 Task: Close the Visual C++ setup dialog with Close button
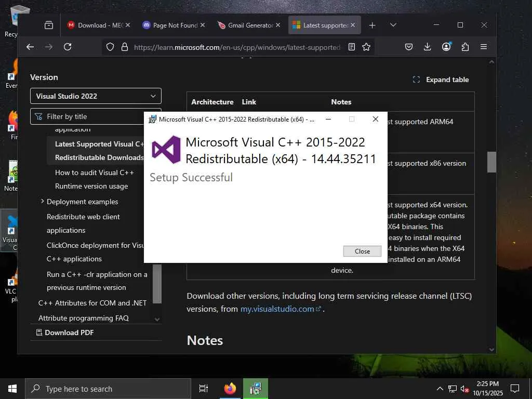coord(362,251)
